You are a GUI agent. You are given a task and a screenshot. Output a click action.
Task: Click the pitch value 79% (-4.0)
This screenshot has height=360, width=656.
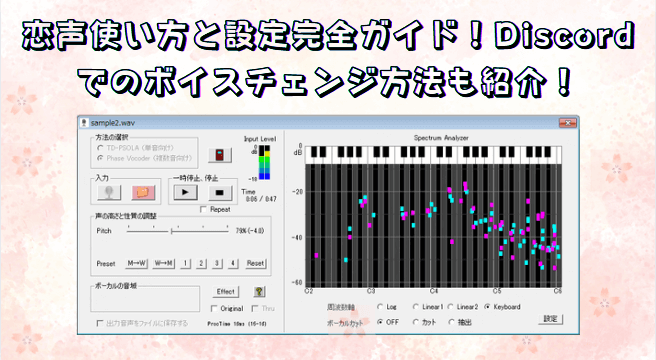pos(250,231)
